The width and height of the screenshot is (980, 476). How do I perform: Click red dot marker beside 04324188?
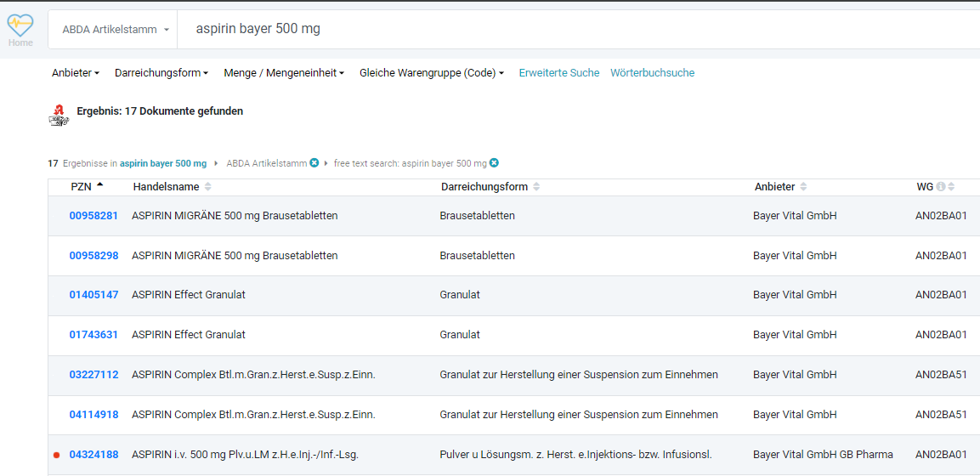tap(56, 456)
